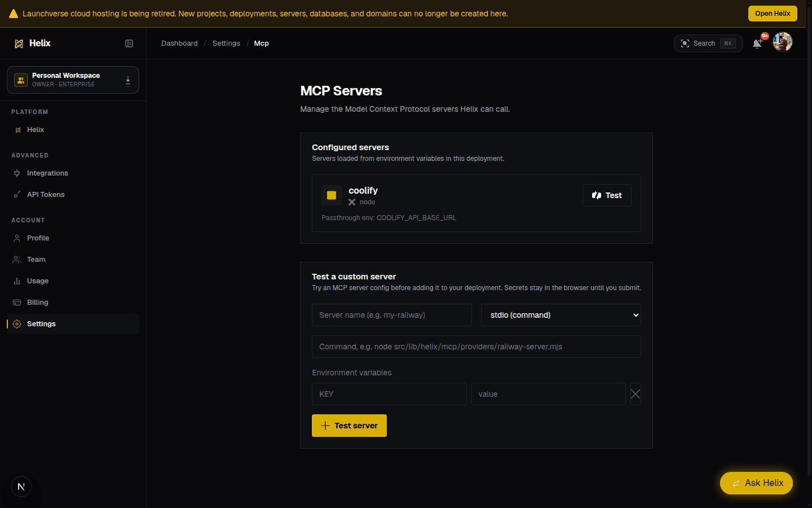Click the node type icon under coolify
The image size is (812, 508).
coord(352,202)
